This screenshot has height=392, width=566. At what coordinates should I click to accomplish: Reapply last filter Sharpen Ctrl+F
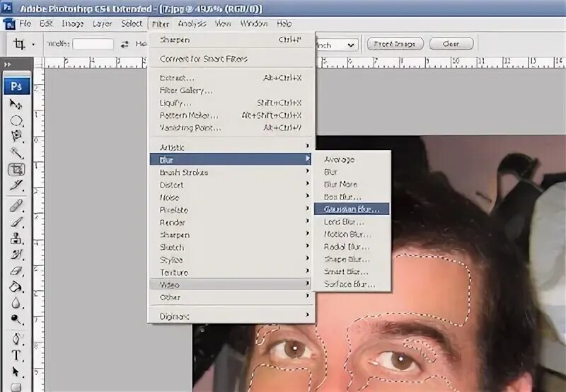point(231,40)
